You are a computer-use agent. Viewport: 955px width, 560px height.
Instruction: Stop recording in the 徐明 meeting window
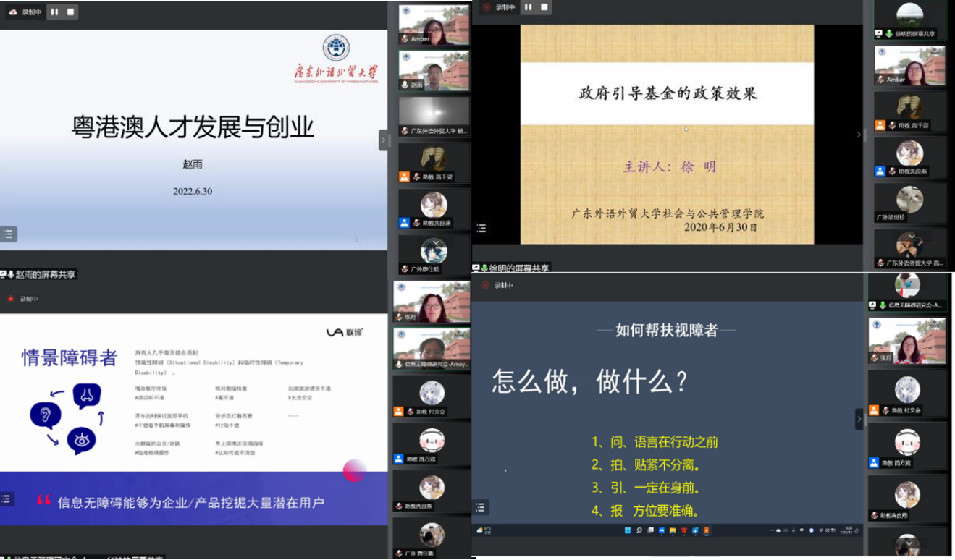[544, 7]
